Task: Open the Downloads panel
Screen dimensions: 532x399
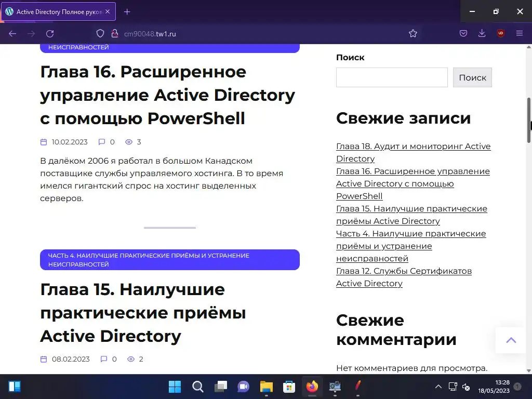Action: tap(482, 33)
